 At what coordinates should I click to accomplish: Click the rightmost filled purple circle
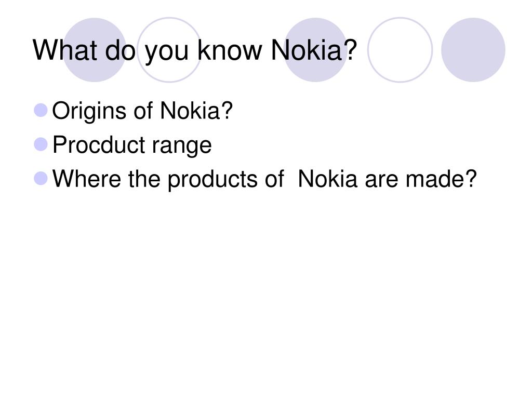(x=473, y=50)
